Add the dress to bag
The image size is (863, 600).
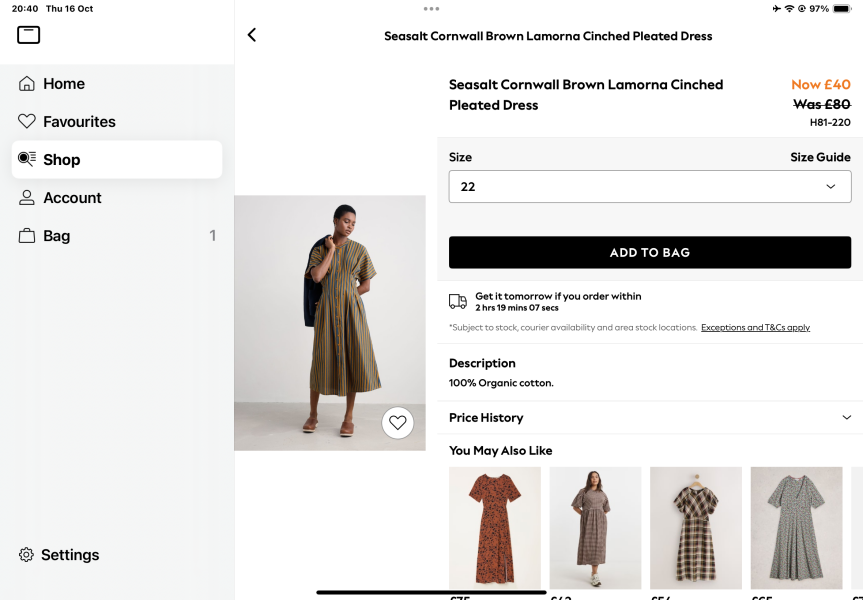click(x=650, y=253)
